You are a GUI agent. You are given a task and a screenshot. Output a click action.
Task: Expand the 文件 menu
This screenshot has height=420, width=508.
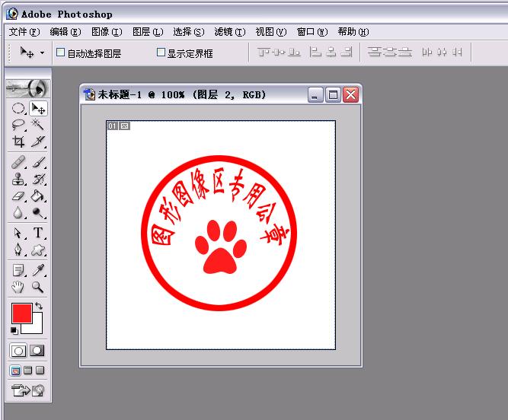(24, 32)
